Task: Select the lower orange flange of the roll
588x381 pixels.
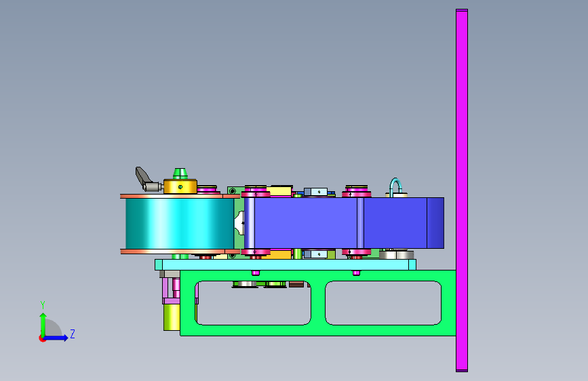Action: [x=180, y=252]
